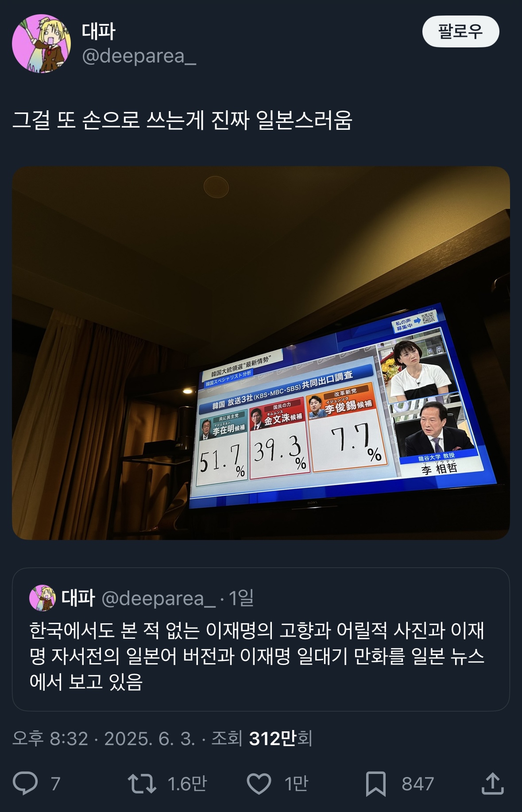This screenshot has width=522, height=812.
Task: Tap the retweet arrows icon
Action: tap(142, 783)
